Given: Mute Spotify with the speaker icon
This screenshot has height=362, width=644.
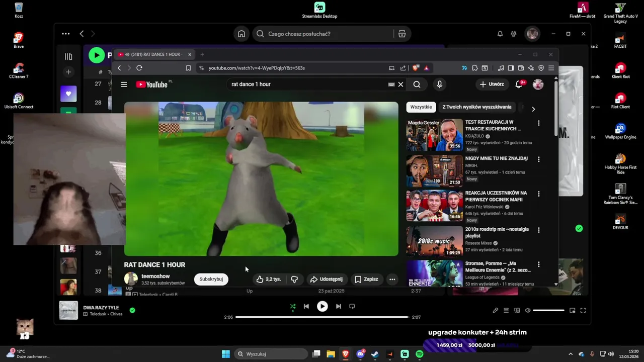Looking at the screenshot, I should click(527, 311).
